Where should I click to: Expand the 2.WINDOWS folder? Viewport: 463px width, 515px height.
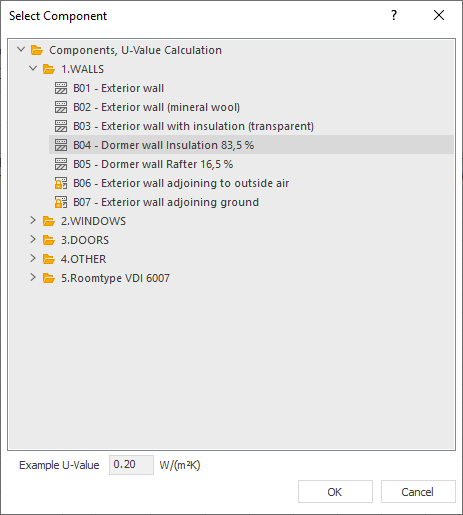[33, 221]
